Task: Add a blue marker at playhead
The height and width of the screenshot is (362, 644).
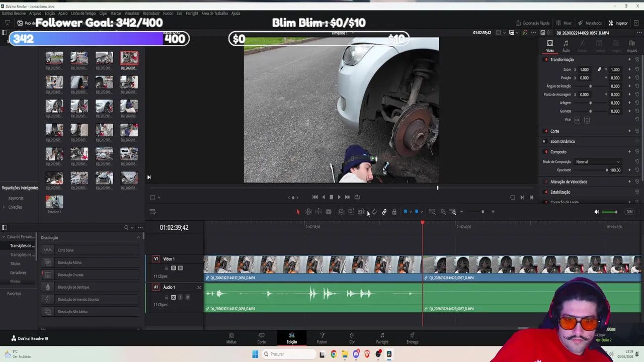Action: pyautogui.click(x=416, y=212)
